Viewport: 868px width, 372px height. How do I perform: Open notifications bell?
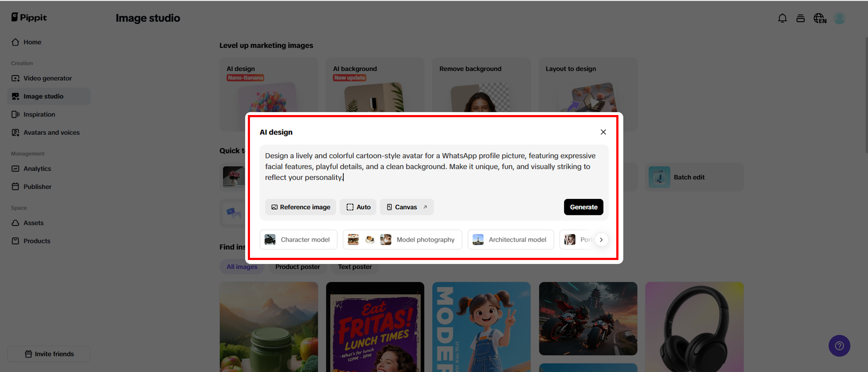[x=783, y=18]
